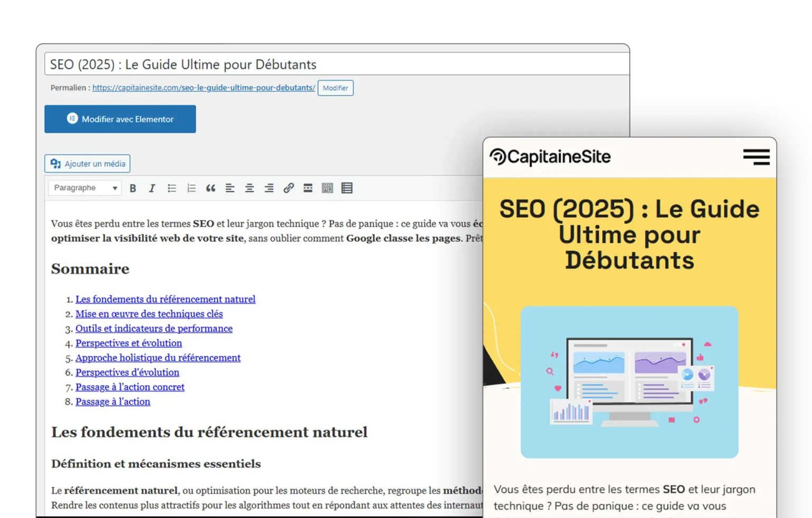Screen dimensions: 812x518
Task: Open the capitainesite.com permalink URL
Action: point(204,88)
